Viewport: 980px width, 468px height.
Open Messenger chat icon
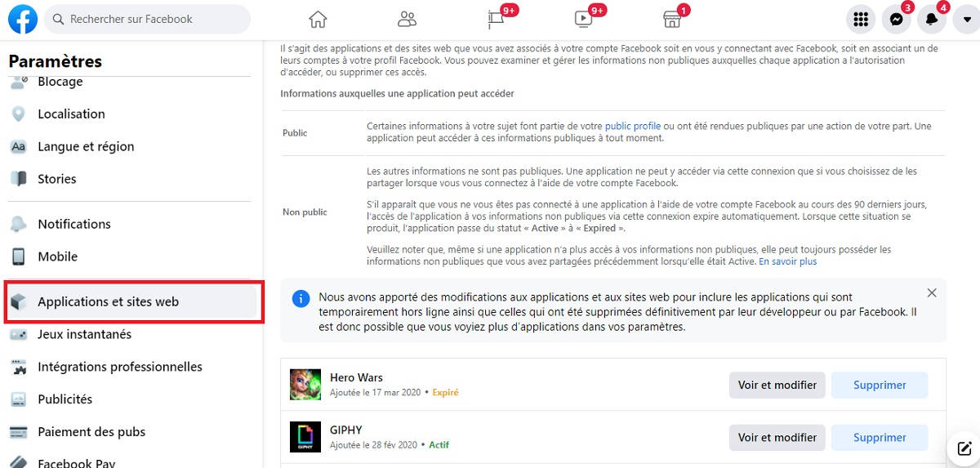pyautogui.click(x=896, y=20)
